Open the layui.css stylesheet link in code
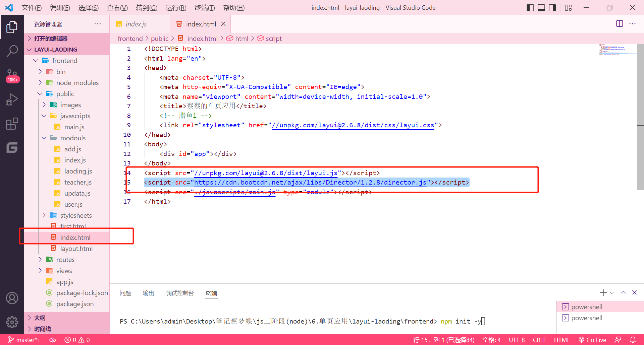Screen dimensions: 644x345 (353, 125)
